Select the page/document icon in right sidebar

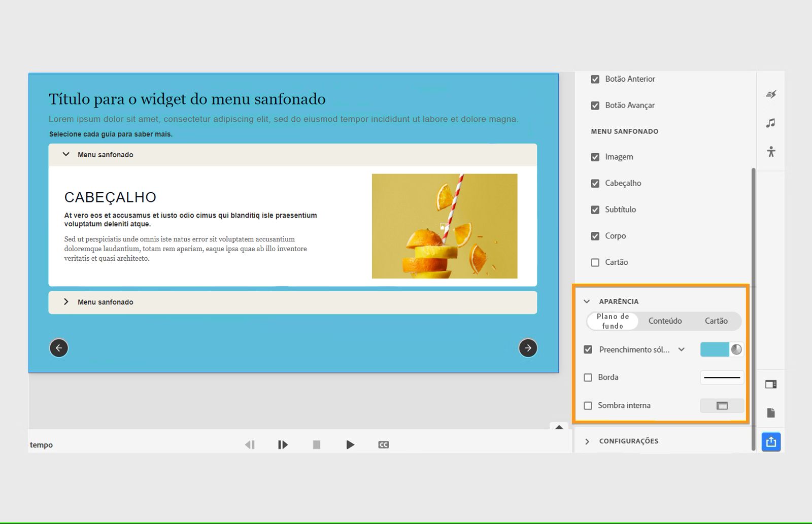point(770,413)
